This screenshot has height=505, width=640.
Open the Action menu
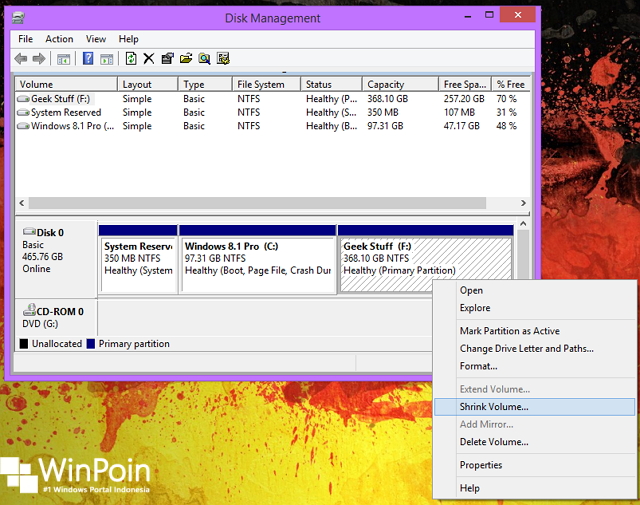point(59,39)
